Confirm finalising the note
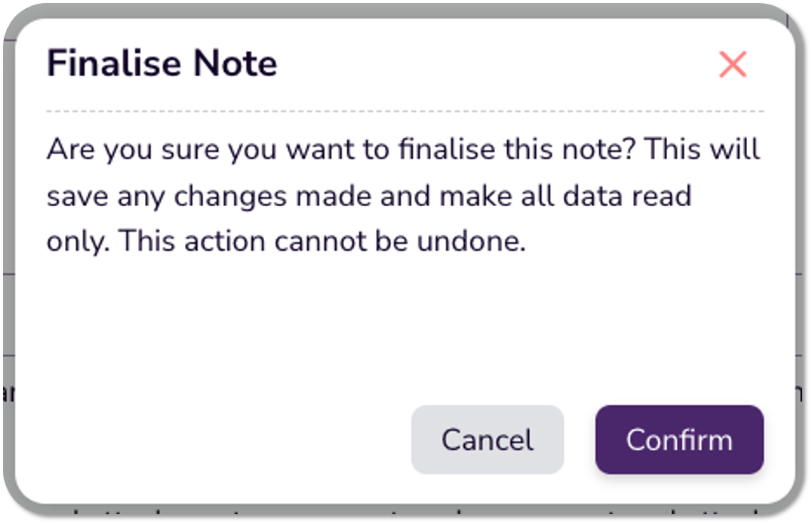Image resolution: width=812 pixels, height=524 pixels. pyautogui.click(x=679, y=439)
